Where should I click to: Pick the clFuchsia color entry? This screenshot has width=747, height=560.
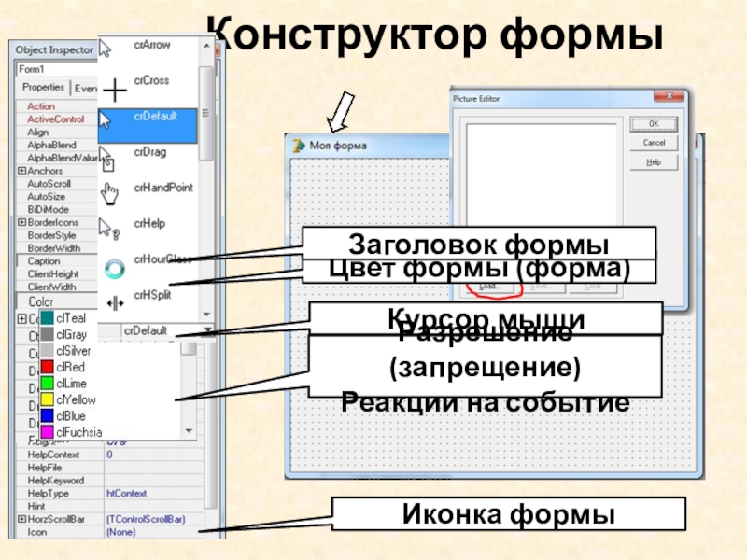point(70,432)
